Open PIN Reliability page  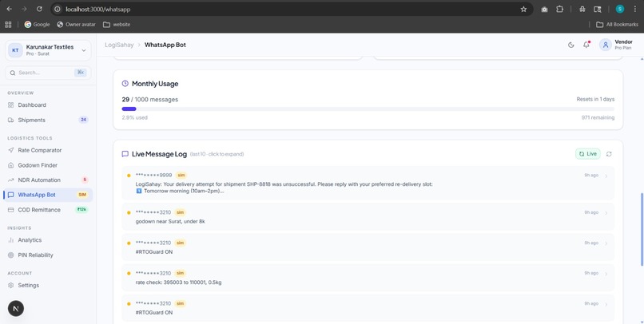48,255
